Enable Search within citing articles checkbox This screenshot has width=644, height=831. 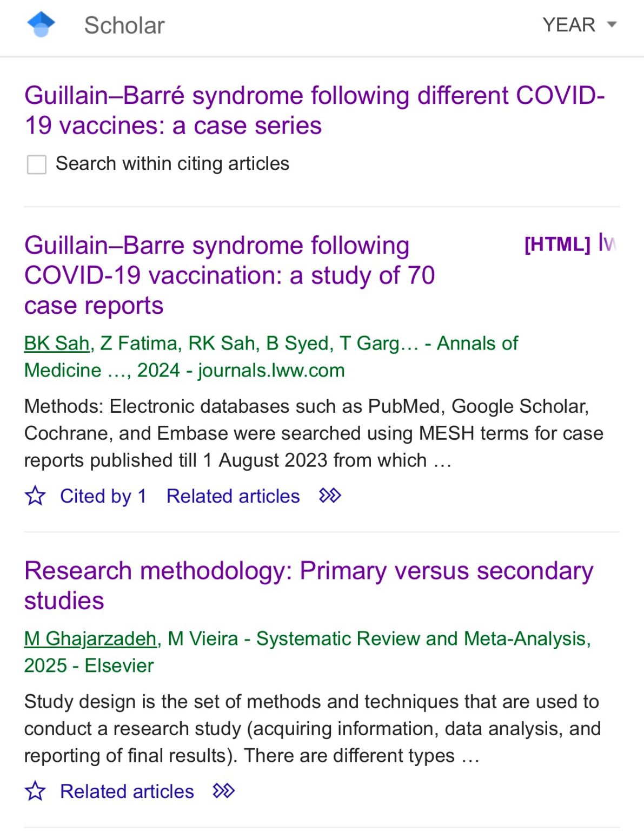[x=37, y=164]
